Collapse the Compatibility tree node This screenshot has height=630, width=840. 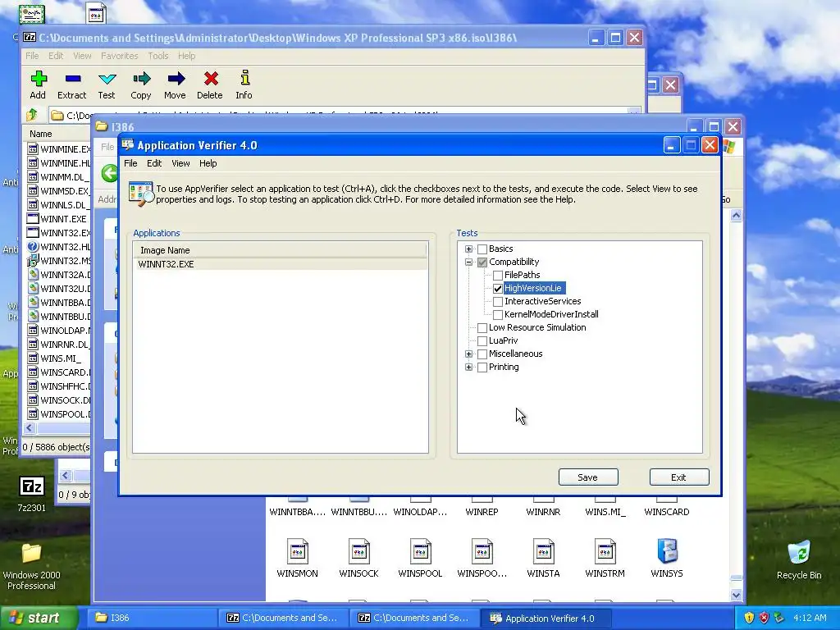pos(468,262)
